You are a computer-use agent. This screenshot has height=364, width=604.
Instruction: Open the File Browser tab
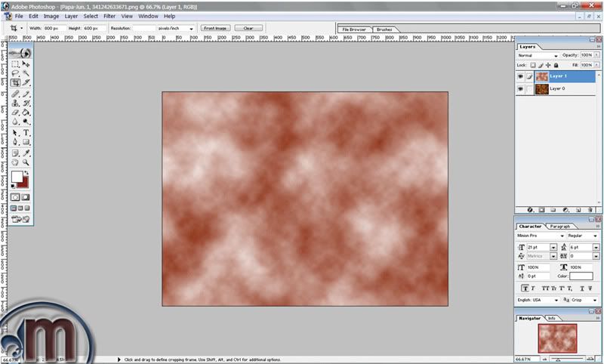click(354, 29)
